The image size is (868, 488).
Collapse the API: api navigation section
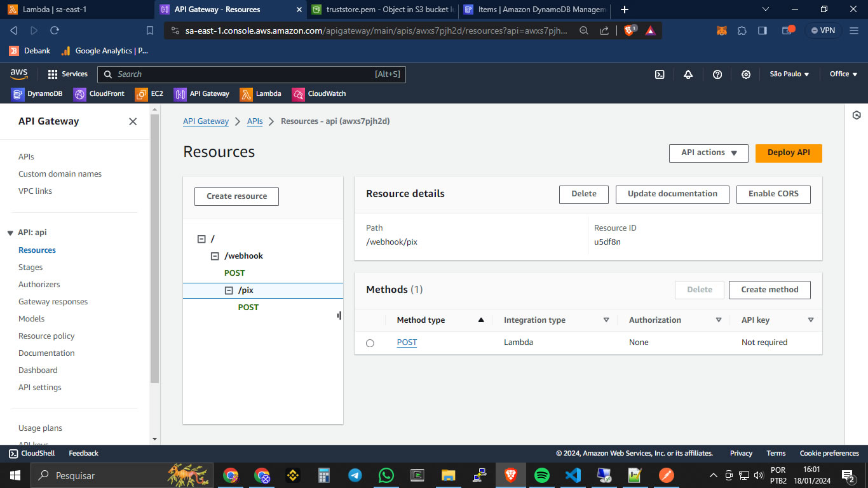tap(10, 233)
